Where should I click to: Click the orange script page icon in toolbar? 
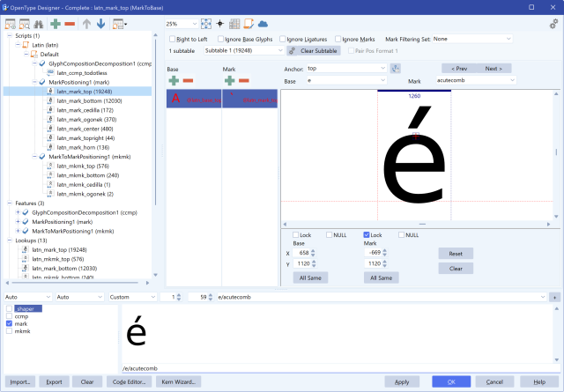pos(249,24)
